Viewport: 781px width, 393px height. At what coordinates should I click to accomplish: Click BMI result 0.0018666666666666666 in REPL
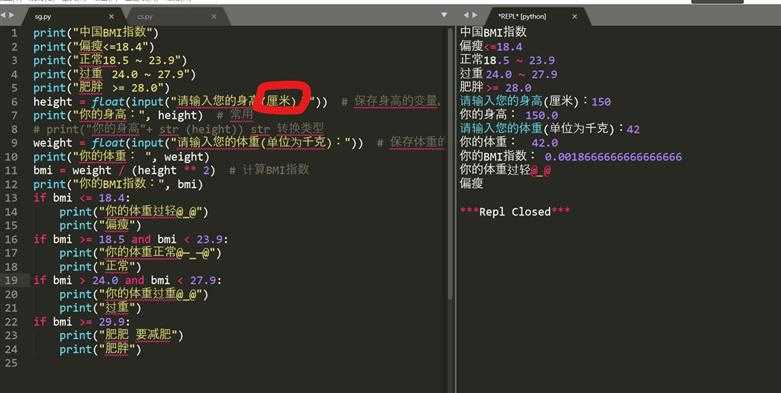pos(613,157)
